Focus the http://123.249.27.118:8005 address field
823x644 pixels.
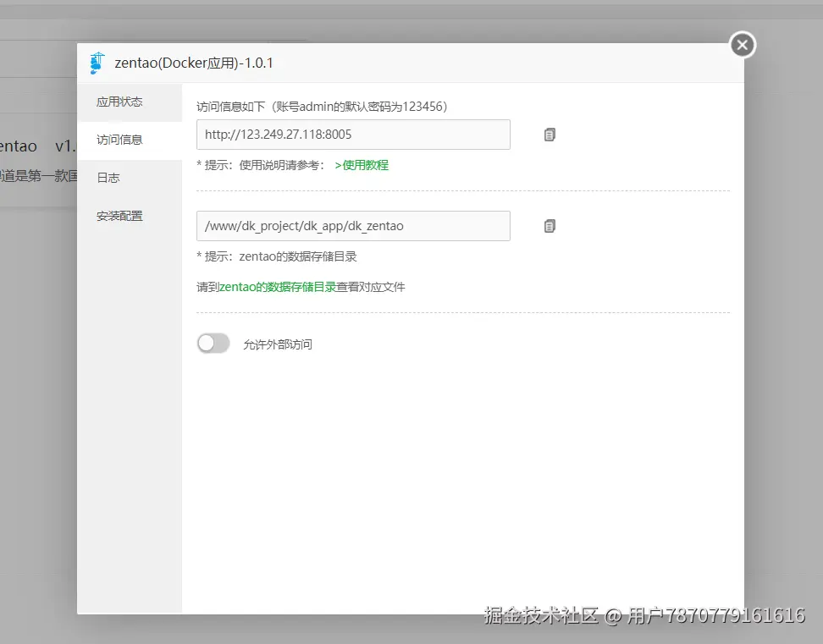coord(353,135)
